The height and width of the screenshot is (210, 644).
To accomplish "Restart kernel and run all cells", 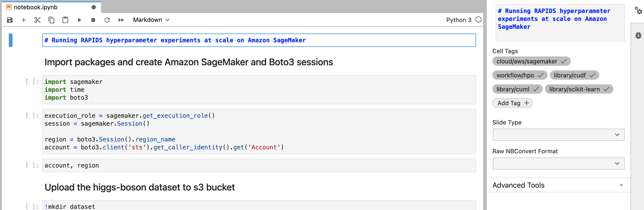I will (121, 20).
